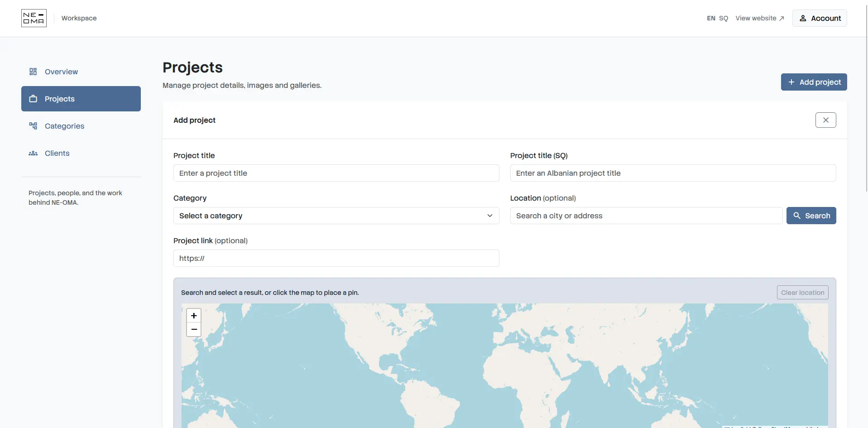Click the Clear location button

pos(802,293)
